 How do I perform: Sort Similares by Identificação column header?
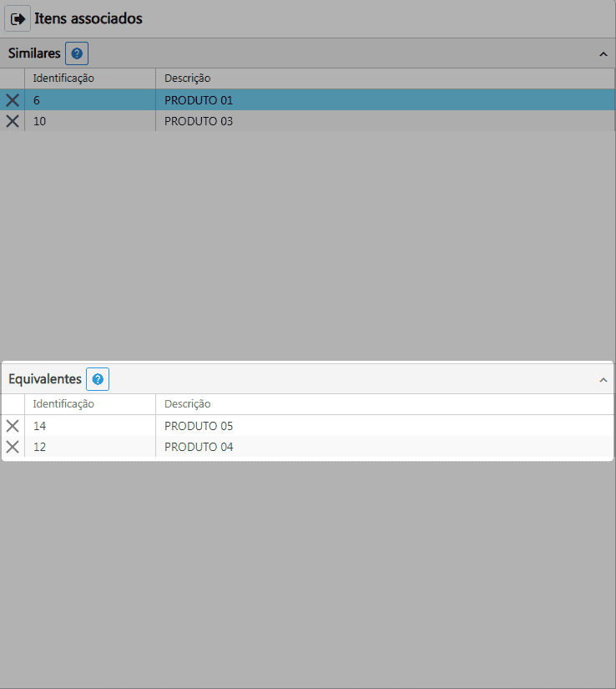pos(63,79)
